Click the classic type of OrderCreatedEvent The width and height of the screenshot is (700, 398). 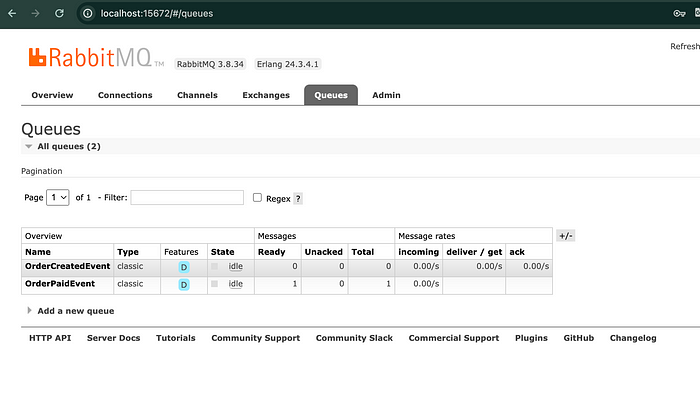130,266
